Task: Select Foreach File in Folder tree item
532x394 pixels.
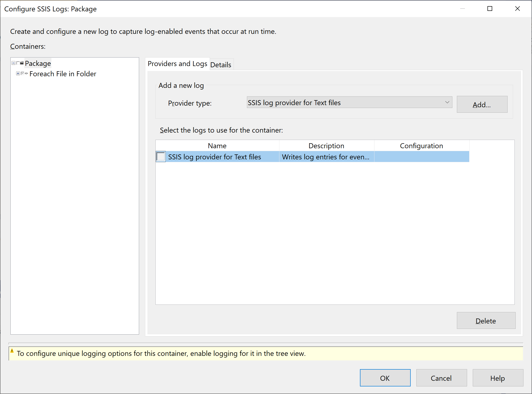Action: (63, 74)
